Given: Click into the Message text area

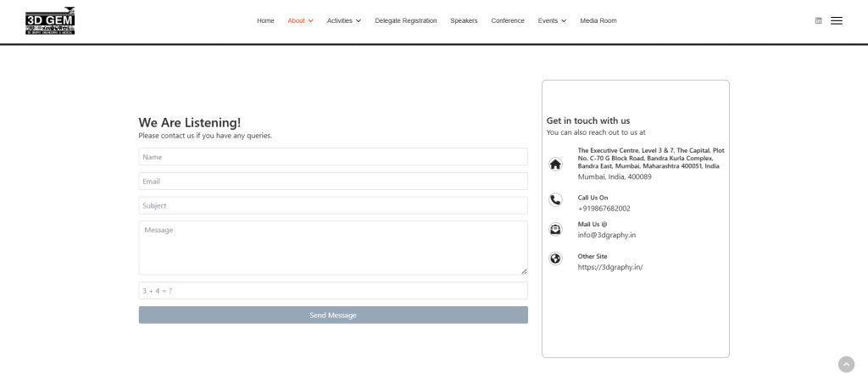Looking at the screenshot, I should (333, 248).
